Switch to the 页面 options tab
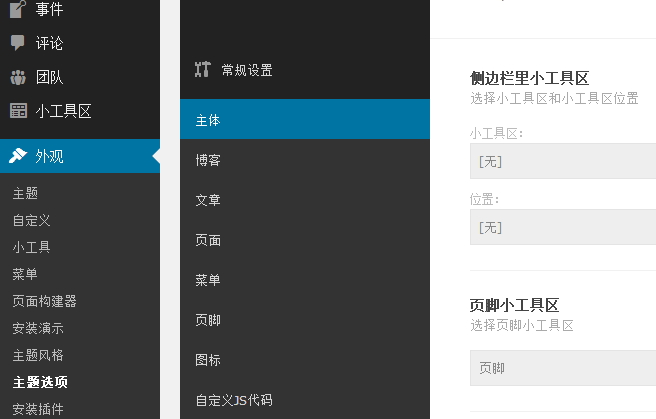Image resolution: width=656 pixels, height=419 pixels. click(x=305, y=240)
